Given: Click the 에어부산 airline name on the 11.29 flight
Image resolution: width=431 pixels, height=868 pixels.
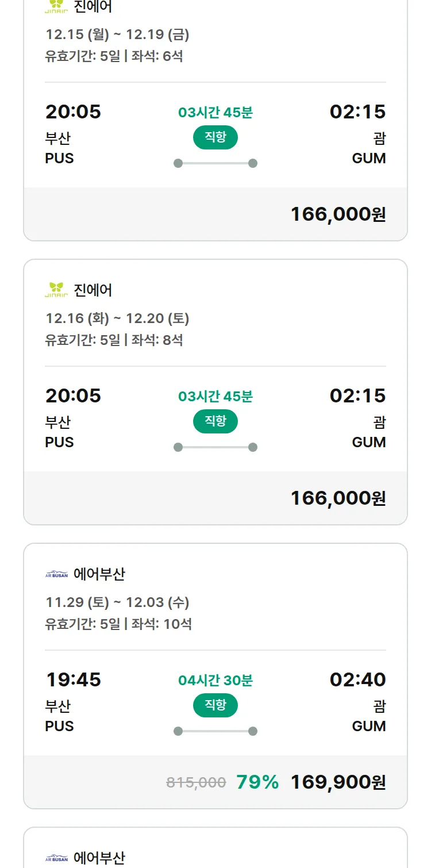Looking at the screenshot, I should tap(99, 574).
